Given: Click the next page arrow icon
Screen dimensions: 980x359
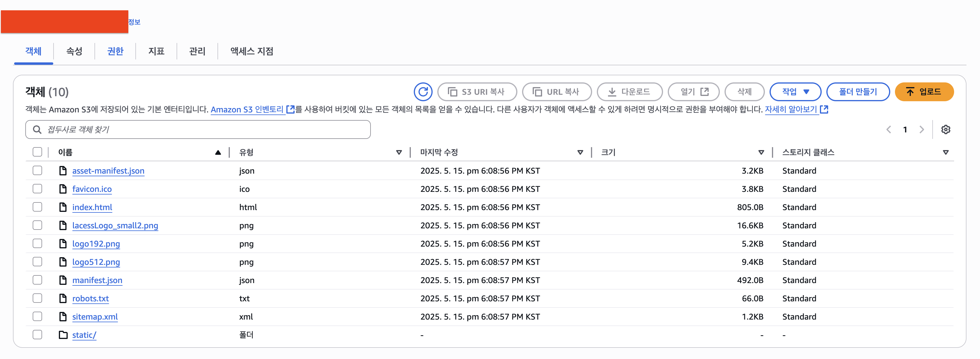Looking at the screenshot, I should 921,130.
